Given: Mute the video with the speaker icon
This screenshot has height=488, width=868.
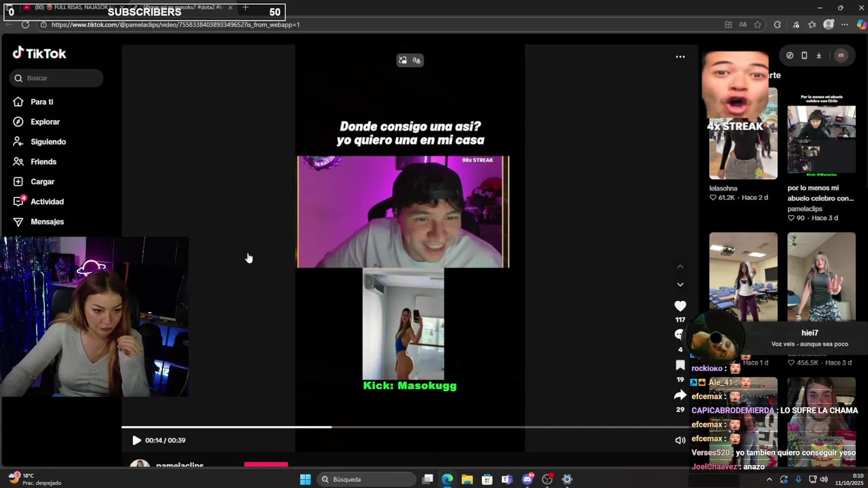Looking at the screenshot, I should [x=680, y=440].
